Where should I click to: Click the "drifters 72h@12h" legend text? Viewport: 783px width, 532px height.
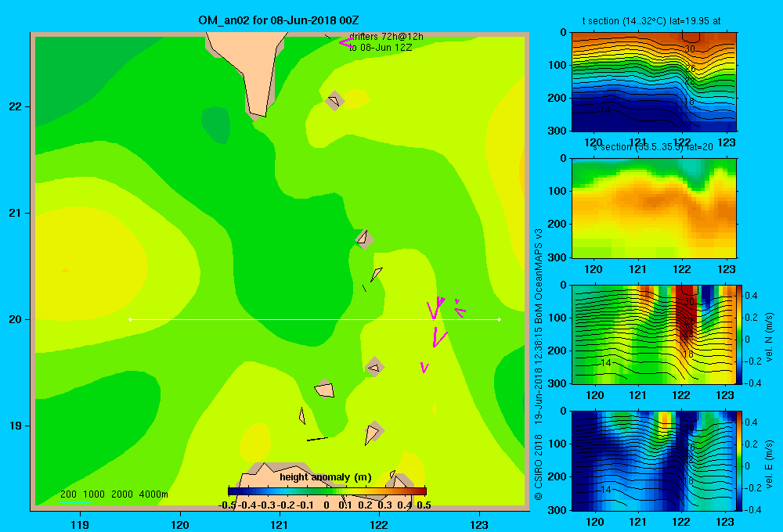[x=386, y=37]
